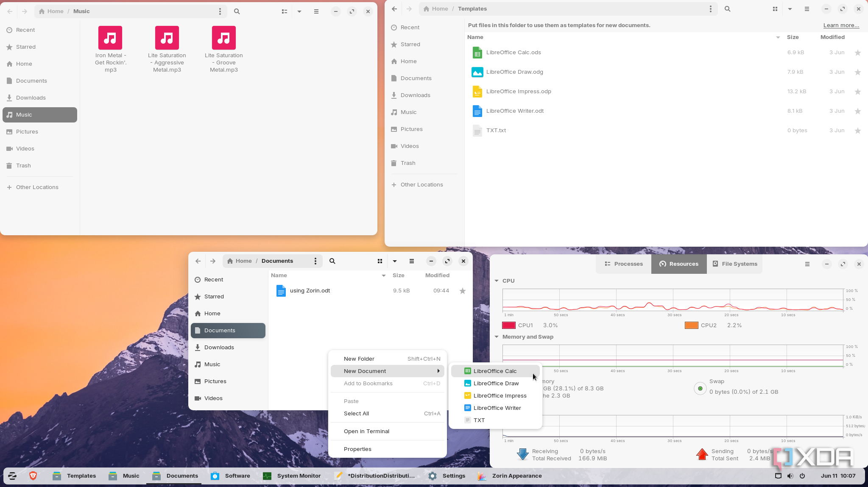Switch to File Systems tab
Viewport: 868px width, 487px height.
click(x=735, y=264)
